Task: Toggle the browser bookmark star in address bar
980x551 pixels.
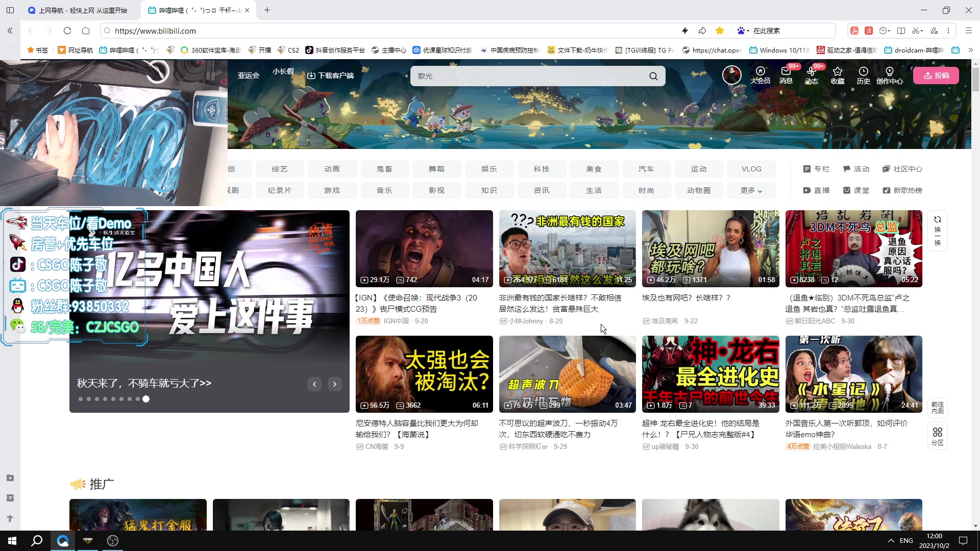Action: point(720,31)
